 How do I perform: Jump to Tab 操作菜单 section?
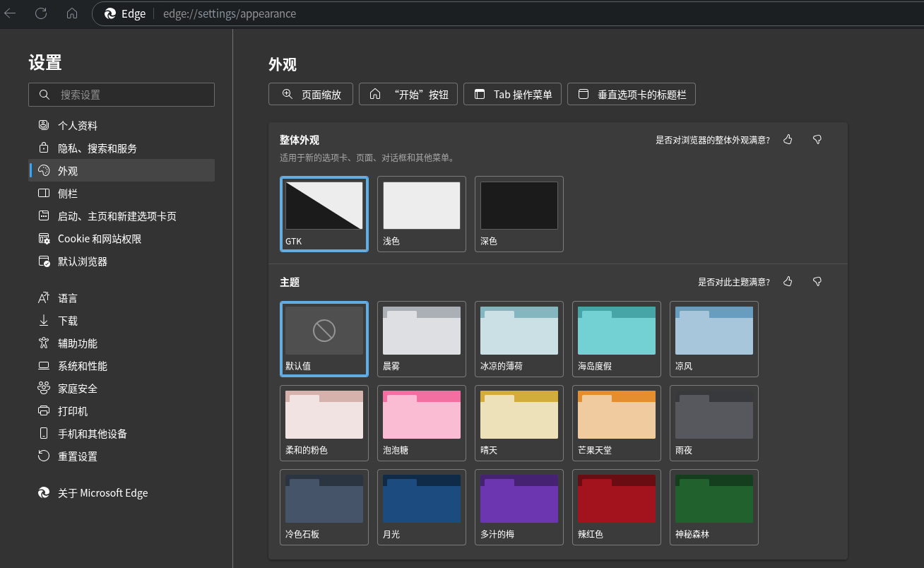[512, 94]
